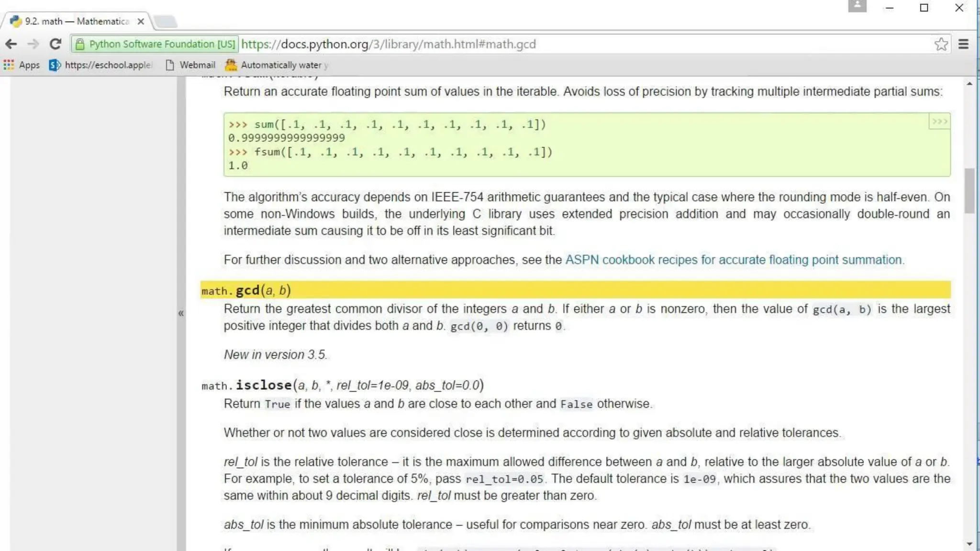Viewport: 980px width, 551px height.
Task: Bookmark page with the star icon
Action: [x=941, y=44]
